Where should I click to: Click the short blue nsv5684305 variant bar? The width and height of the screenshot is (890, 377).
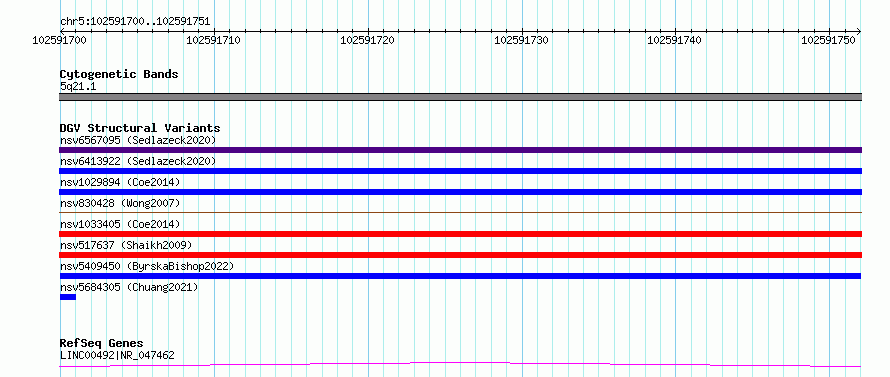coord(68,297)
